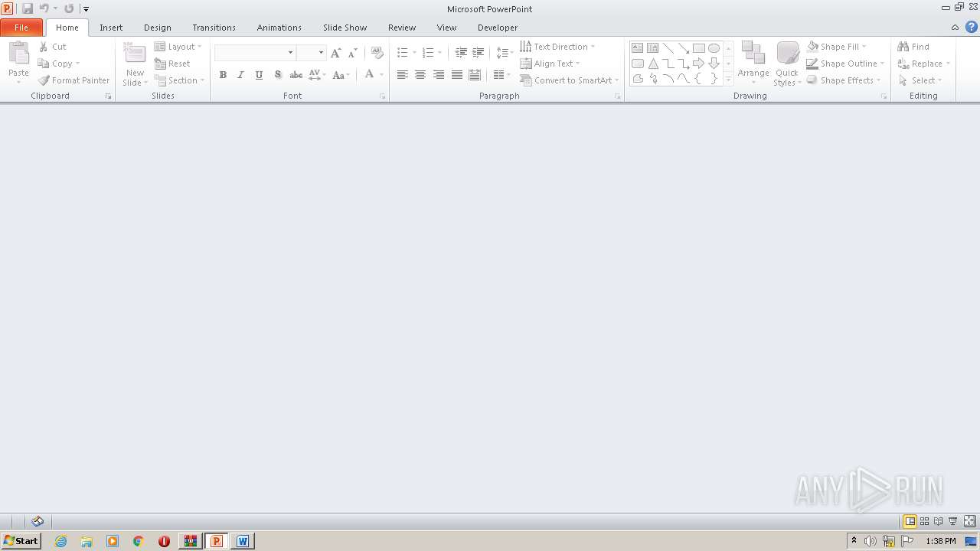Switch to the Transitions tab

pyautogui.click(x=214, y=28)
